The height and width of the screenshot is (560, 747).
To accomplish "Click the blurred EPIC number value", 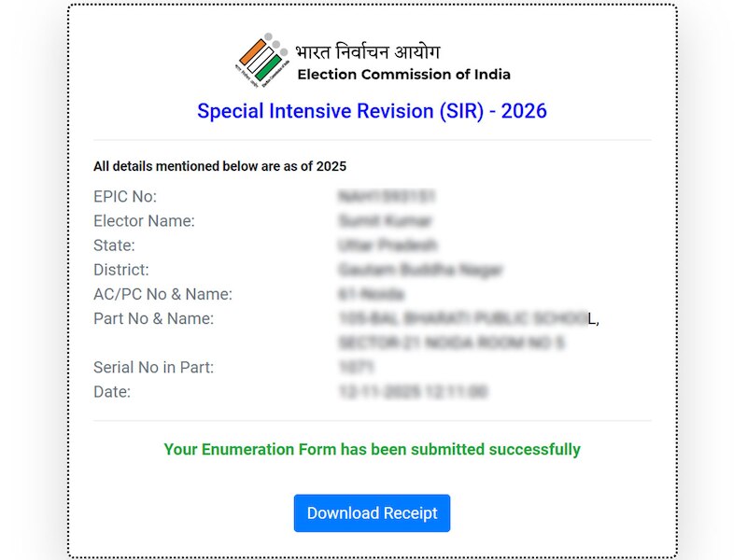I will 388,197.
